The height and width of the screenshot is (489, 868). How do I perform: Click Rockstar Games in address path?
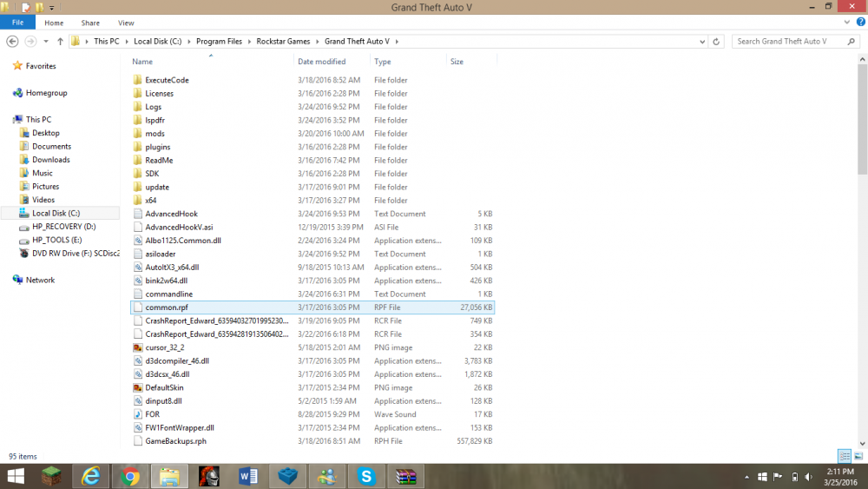tap(283, 42)
